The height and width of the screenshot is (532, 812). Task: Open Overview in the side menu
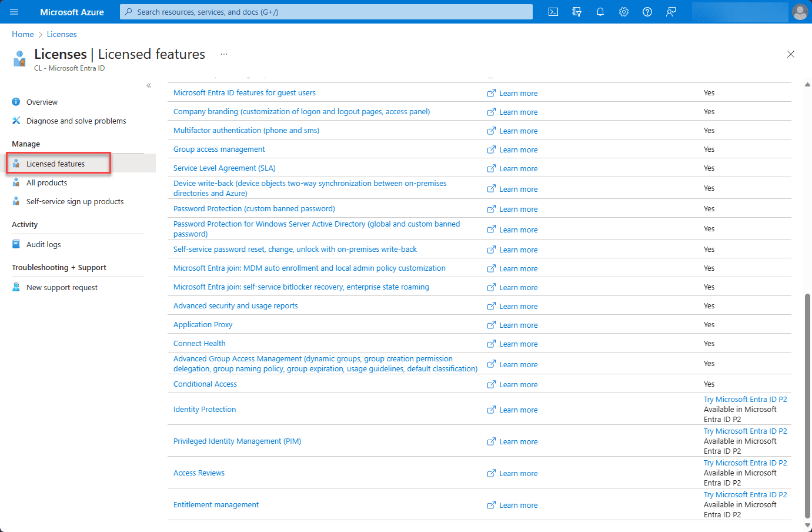click(x=42, y=102)
